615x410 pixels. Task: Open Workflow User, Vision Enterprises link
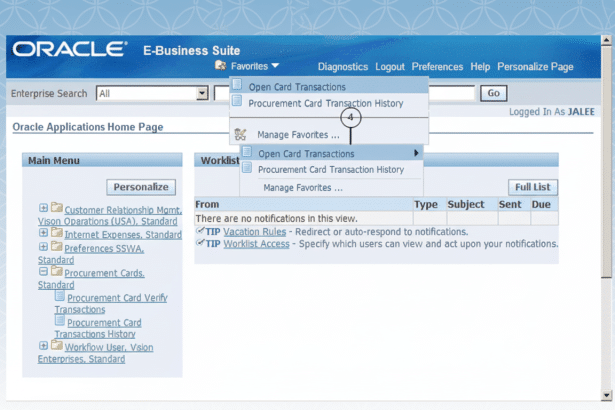[95, 353]
